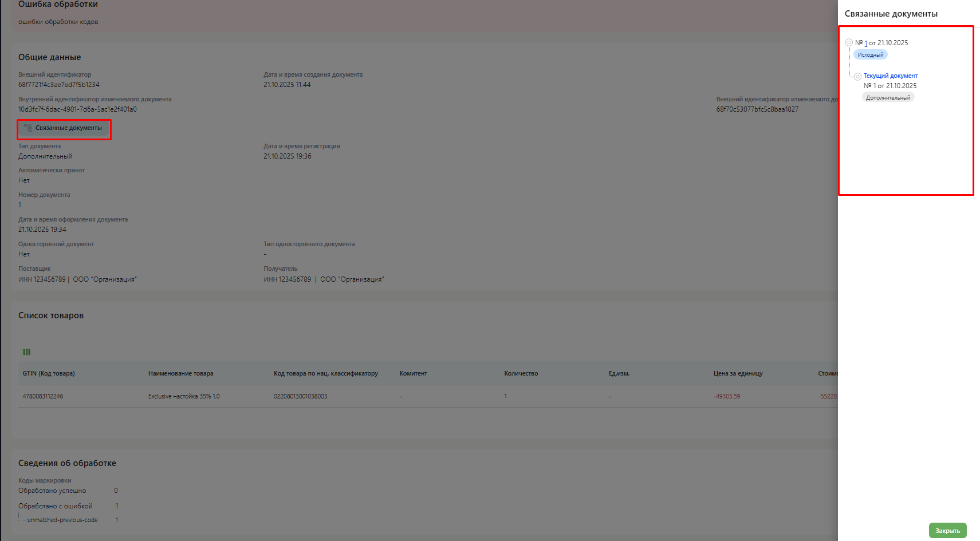Open the underlined document number 1 link
This screenshot has height=541, width=980.
865,43
